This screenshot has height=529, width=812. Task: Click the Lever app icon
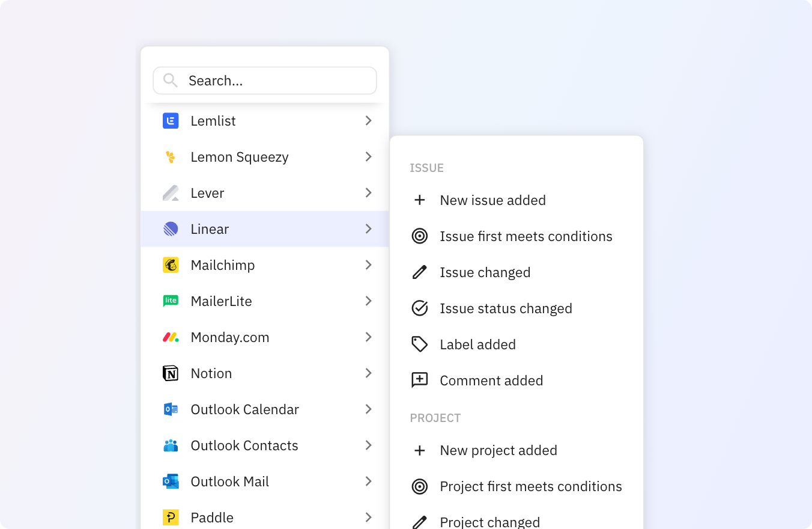(171, 193)
